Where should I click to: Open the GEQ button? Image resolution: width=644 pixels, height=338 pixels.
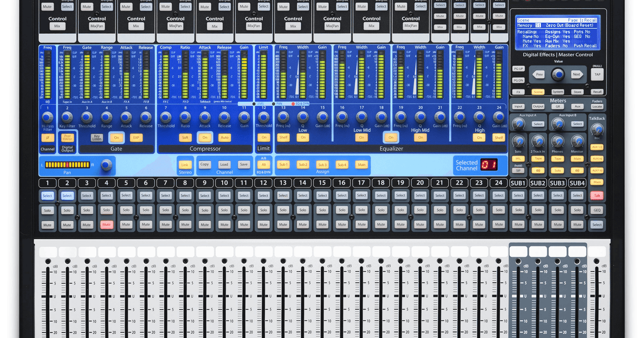point(597,210)
